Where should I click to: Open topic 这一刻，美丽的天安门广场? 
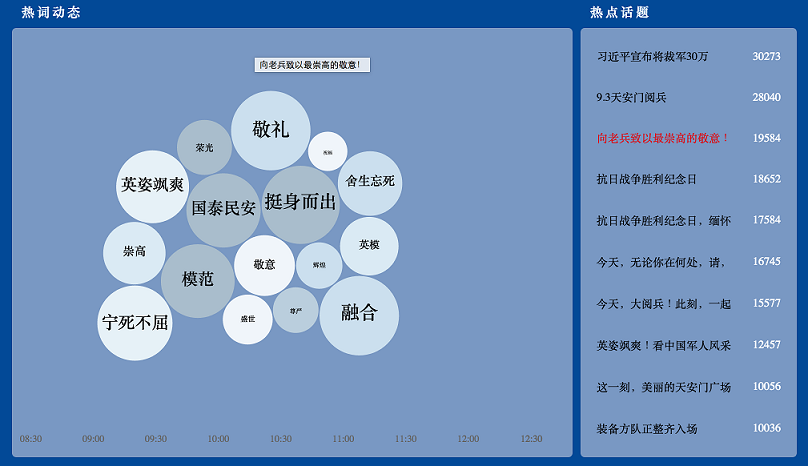pyautogui.click(x=664, y=387)
